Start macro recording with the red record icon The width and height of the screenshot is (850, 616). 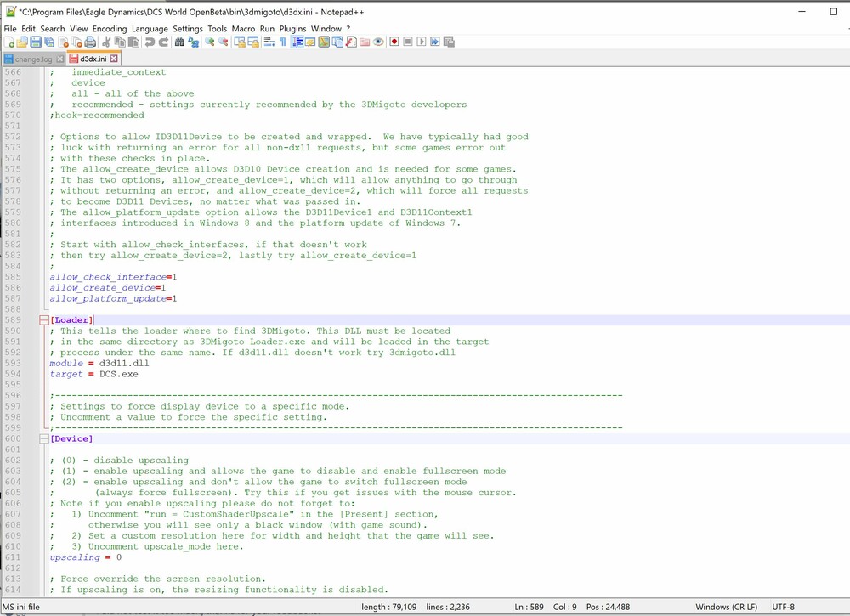click(x=394, y=42)
